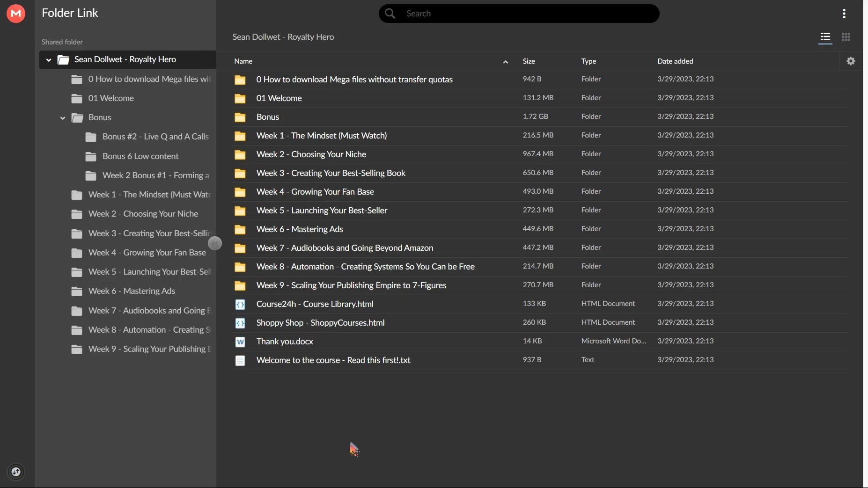Select Week 2 Bonus #1 tree item

pyautogui.click(x=155, y=175)
